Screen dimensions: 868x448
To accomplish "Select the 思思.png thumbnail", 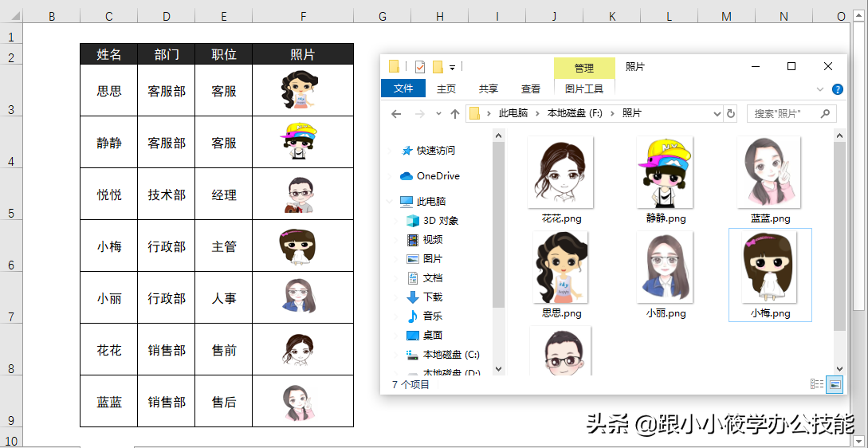I will (x=560, y=268).
